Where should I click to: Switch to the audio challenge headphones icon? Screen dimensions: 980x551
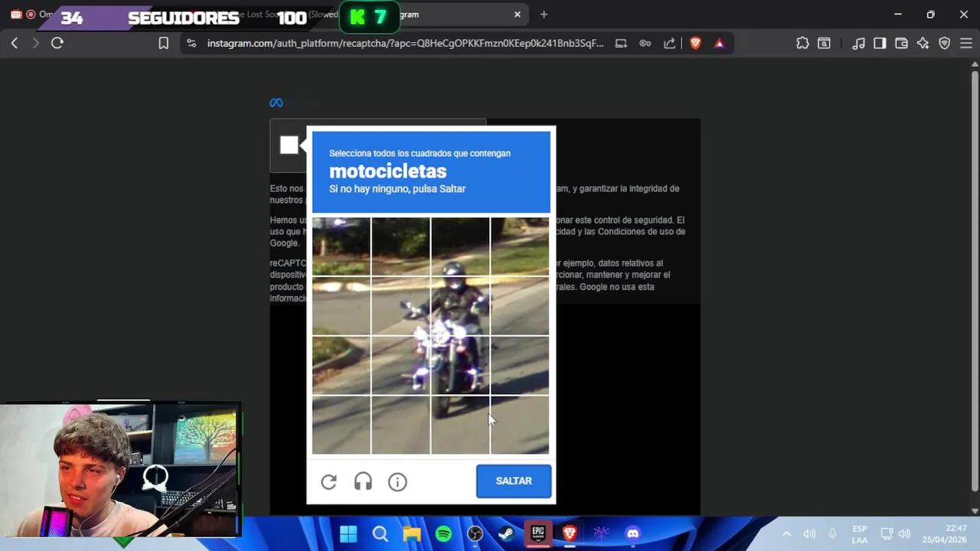pyautogui.click(x=363, y=481)
